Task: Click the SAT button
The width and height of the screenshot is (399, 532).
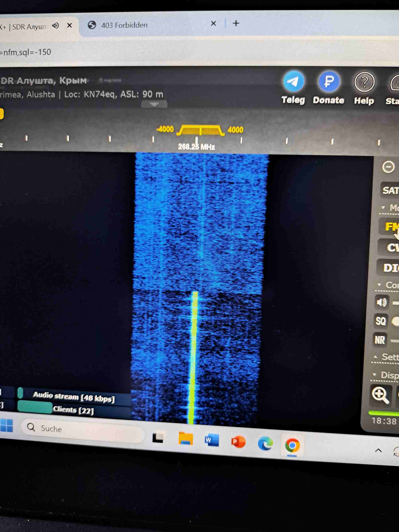Action: 390,190
